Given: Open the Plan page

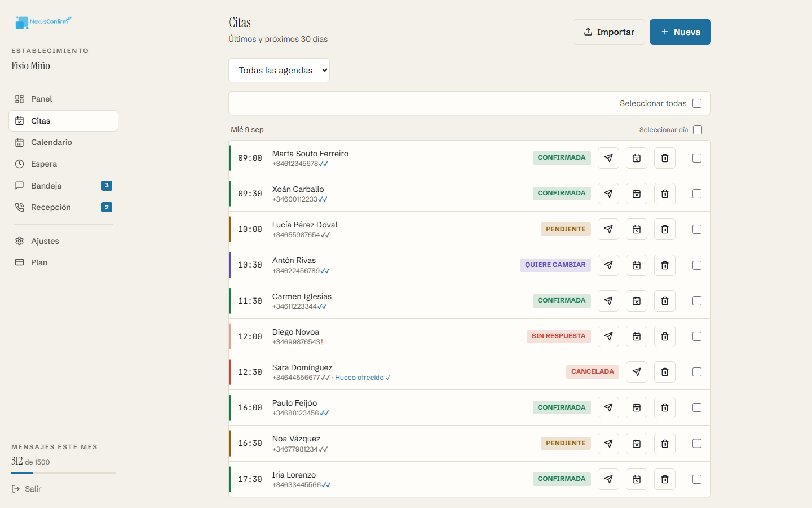Looking at the screenshot, I should [x=63, y=262].
